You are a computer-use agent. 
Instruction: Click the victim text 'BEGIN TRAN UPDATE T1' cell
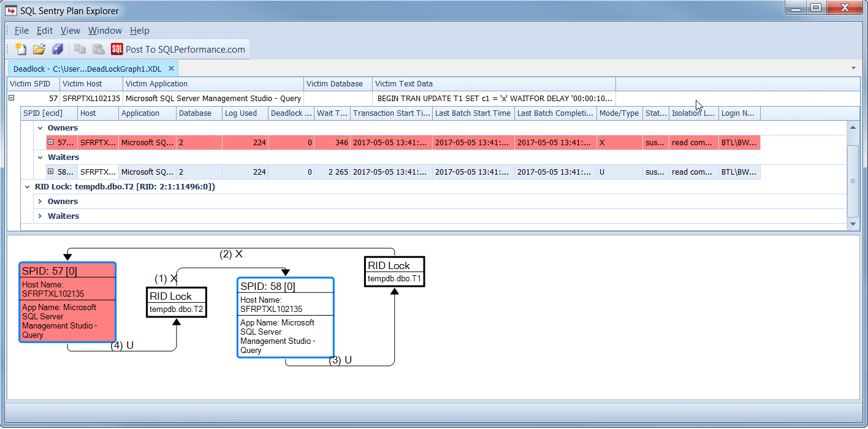point(494,98)
